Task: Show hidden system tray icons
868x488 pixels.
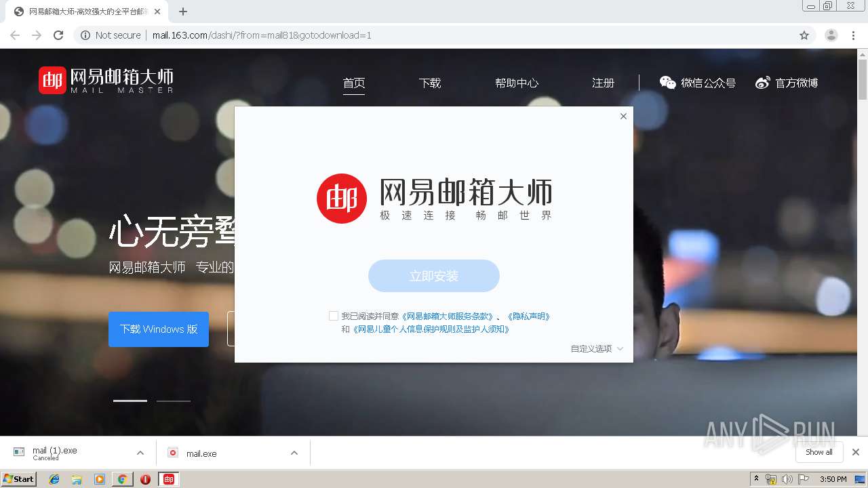Action: click(756, 479)
